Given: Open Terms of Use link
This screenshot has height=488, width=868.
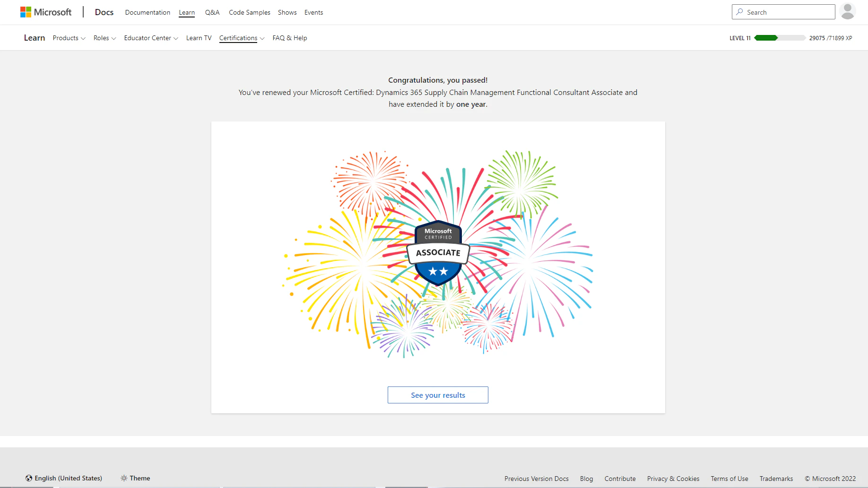Looking at the screenshot, I should point(729,479).
